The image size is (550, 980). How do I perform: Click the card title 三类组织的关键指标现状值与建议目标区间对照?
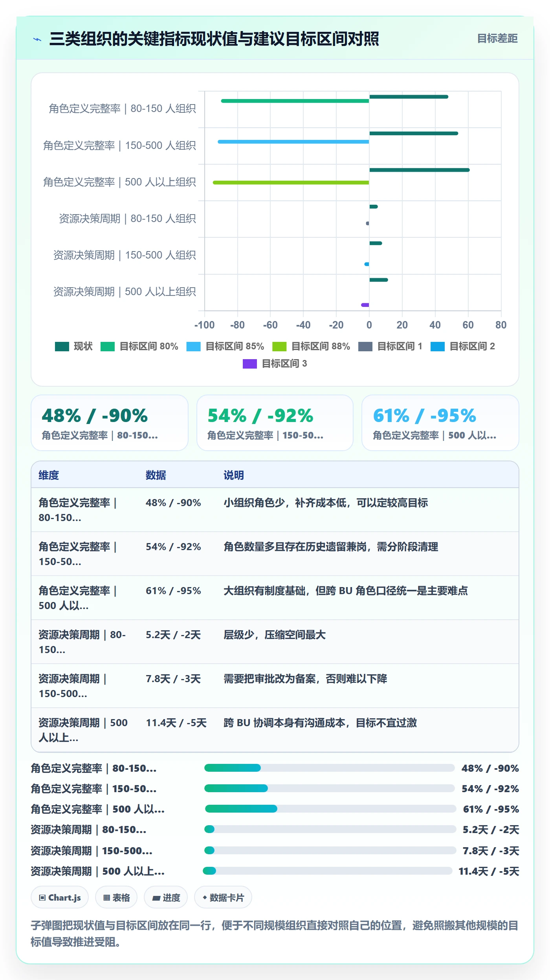(x=214, y=39)
